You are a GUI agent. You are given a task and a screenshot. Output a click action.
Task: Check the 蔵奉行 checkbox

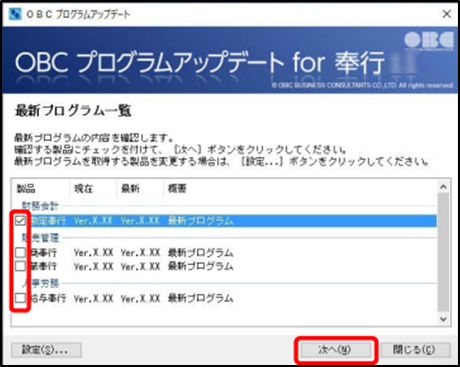pyautogui.click(x=20, y=266)
